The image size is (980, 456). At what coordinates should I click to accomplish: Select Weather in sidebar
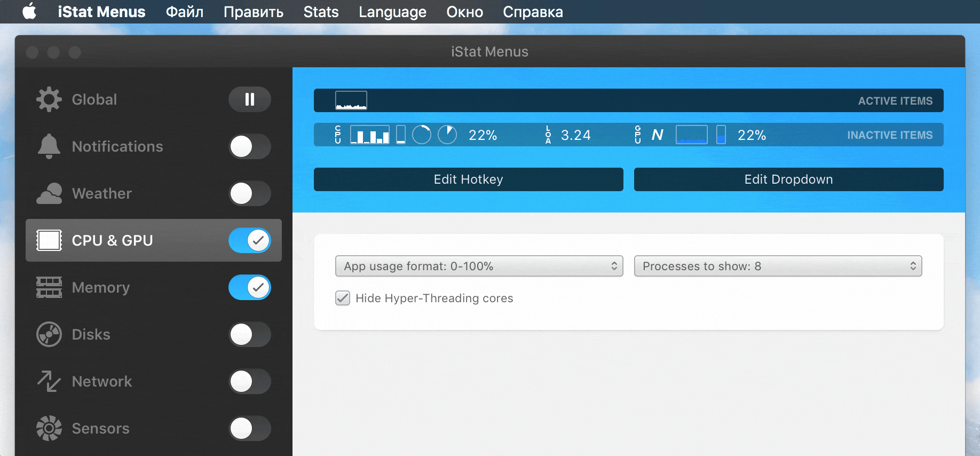(x=154, y=193)
